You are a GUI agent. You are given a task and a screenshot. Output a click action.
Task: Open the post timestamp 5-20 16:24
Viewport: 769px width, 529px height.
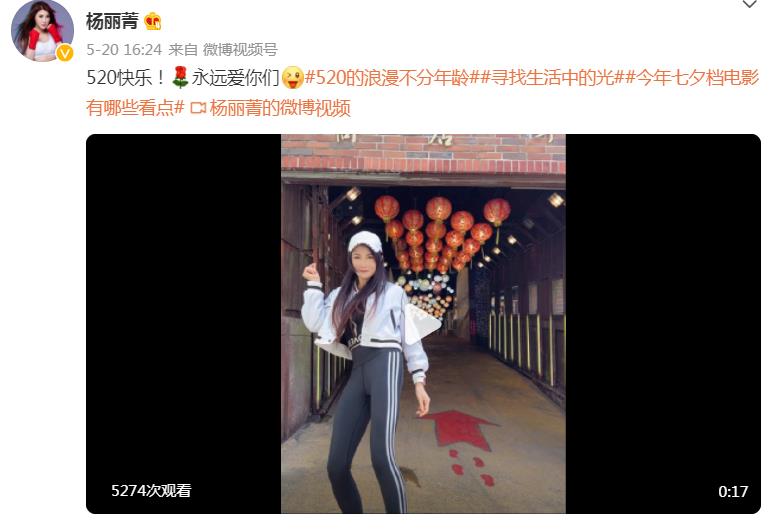(x=124, y=50)
